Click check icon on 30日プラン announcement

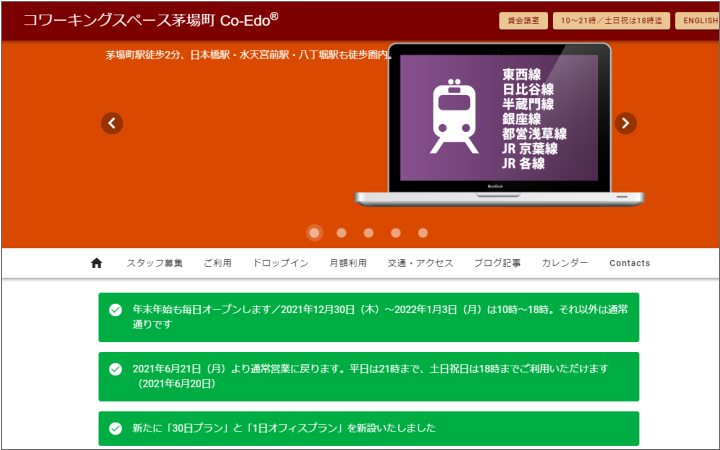click(x=116, y=428)
